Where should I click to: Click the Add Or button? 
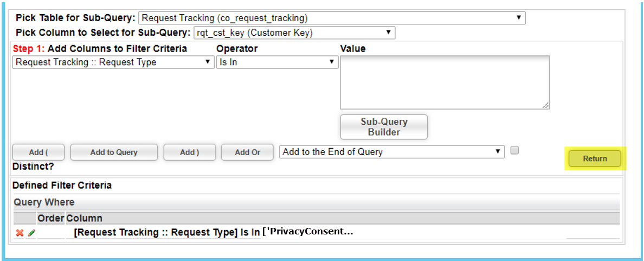tap(247, 152)
